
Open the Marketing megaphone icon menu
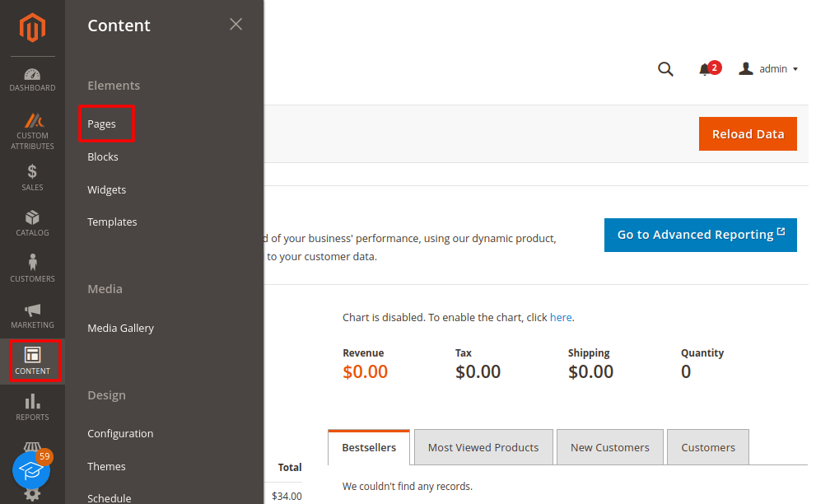point(32,315)
